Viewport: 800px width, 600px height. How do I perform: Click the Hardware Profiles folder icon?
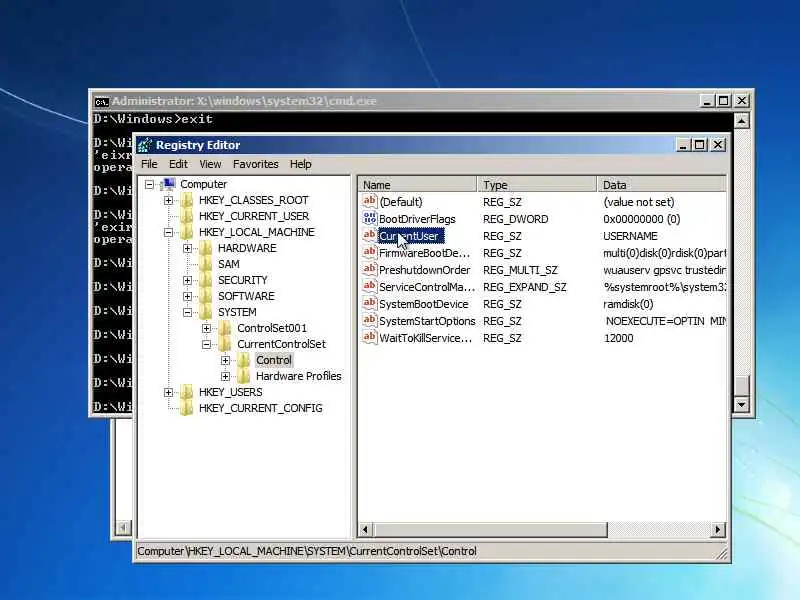(x=243, y=376)
